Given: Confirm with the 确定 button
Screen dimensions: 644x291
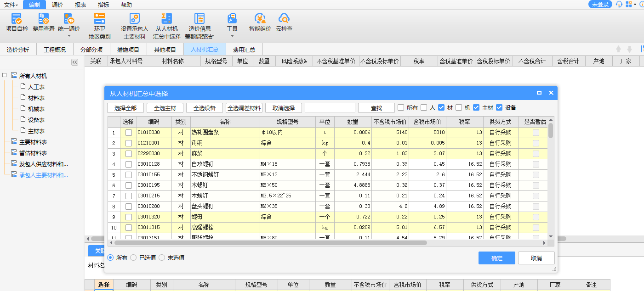Looking at the screenshot, I should coord(497,258).
